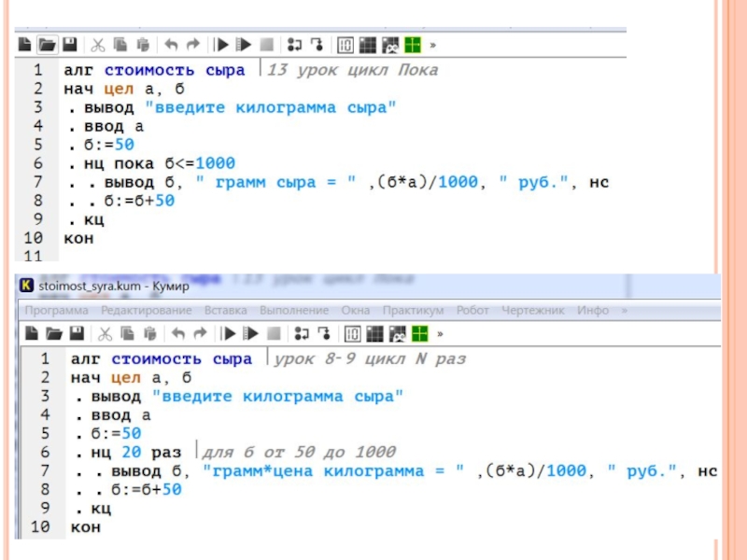Click Robot field icon in upper toolbar

coord(390,45)
